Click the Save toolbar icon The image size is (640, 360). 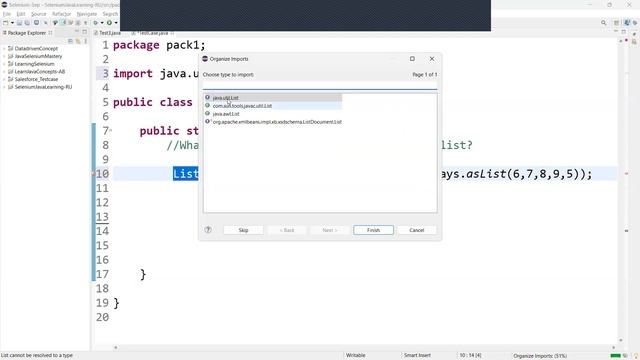coord(19,23)
